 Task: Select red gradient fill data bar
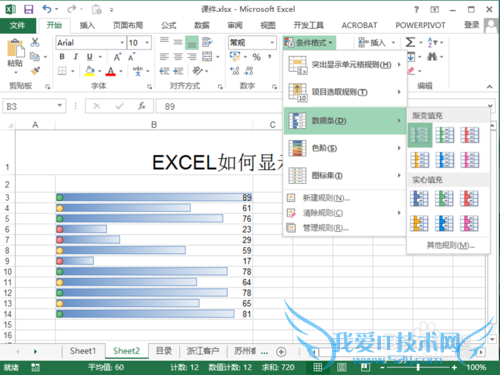(470, 135)
